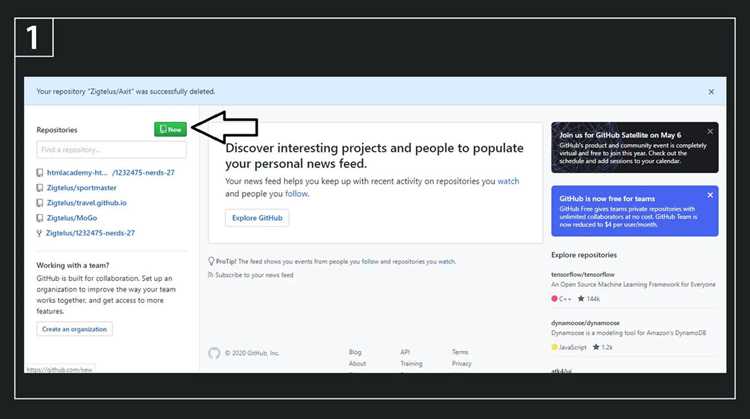Open the htmlacademy 1232475-nerds-27 repository
The height and width of the screenshot is (419, 750).
[x=110, y=173]
